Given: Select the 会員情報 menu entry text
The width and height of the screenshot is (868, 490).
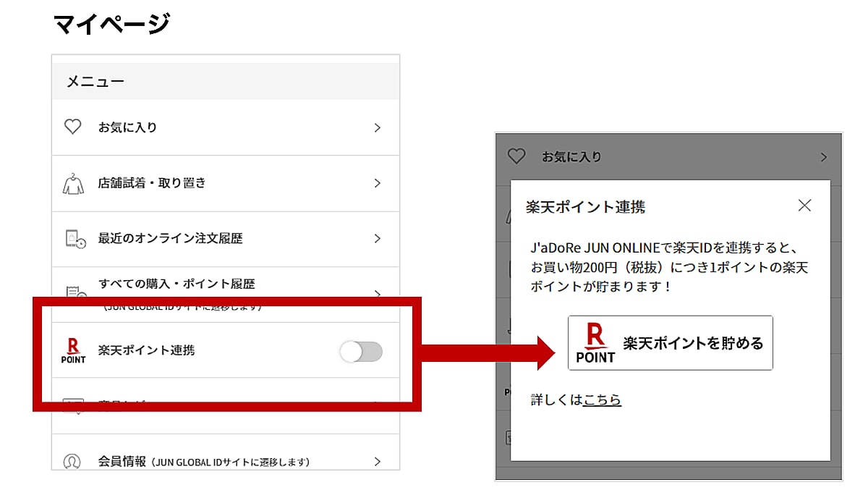Looking at the screenshot, I should 122,461.
